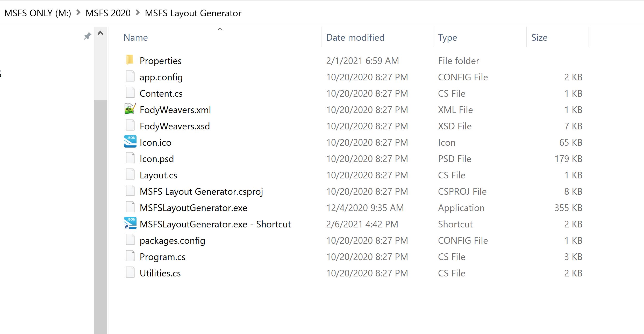Click the CSPROJ File type cell
Screen dimensions: 644x334
tap(462, 192)
